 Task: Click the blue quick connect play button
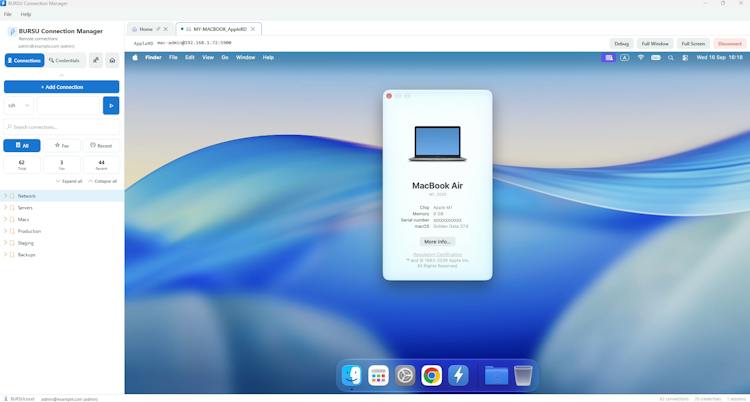pos(111,106)
